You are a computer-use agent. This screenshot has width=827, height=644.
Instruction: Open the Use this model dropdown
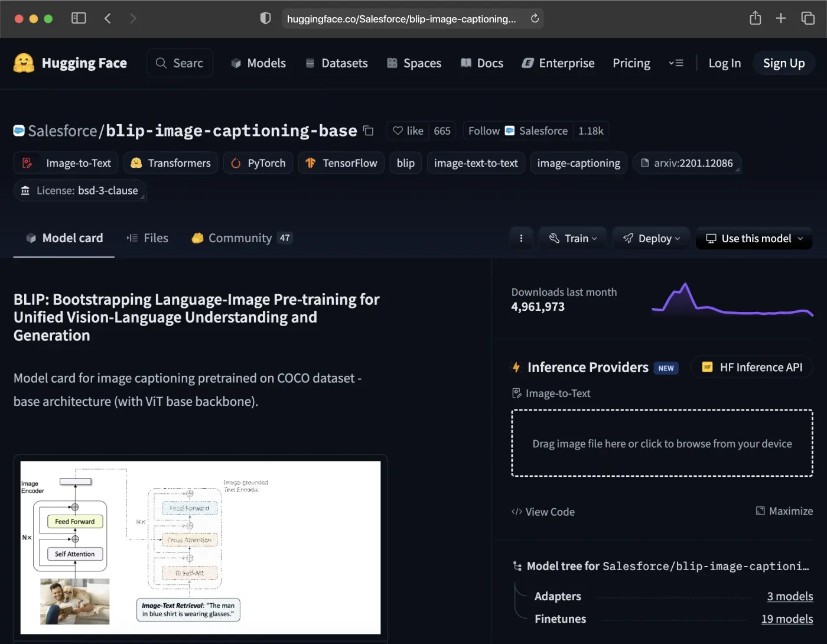pos(754,238)
